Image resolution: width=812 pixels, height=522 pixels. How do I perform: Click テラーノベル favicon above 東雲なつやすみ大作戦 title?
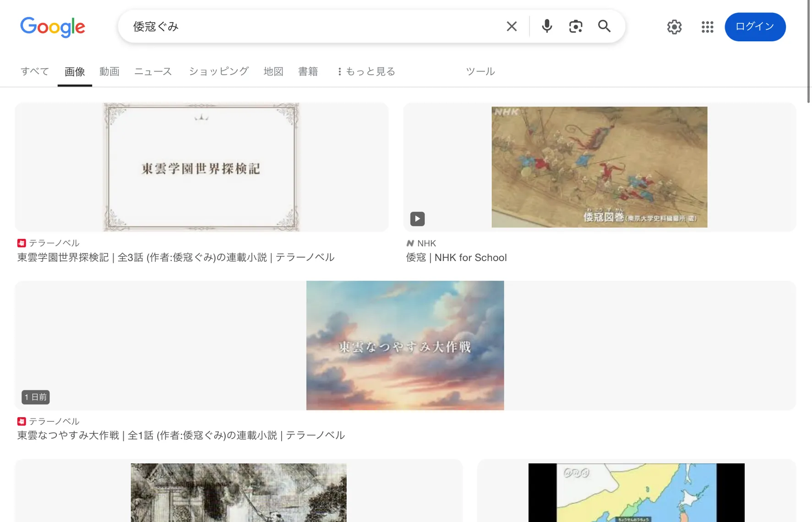click(22, 421)
